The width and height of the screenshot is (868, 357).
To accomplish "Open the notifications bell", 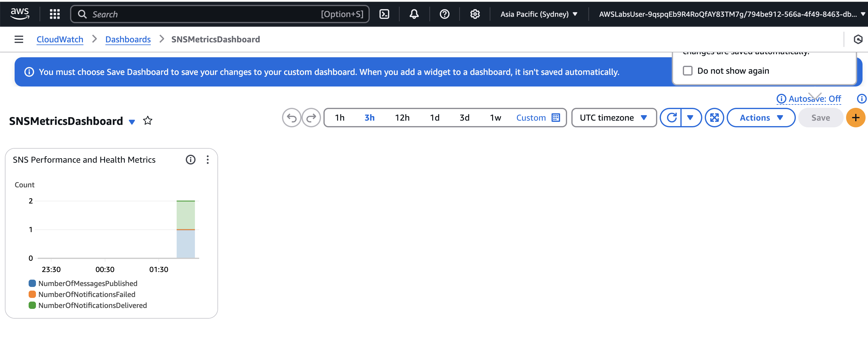I will tap(414, 14).
